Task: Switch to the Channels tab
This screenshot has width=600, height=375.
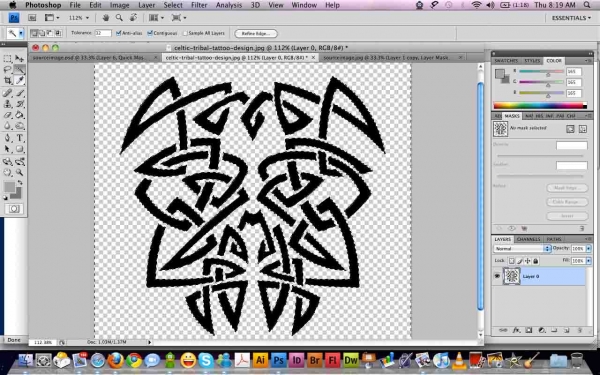Action: coord(528,239)
